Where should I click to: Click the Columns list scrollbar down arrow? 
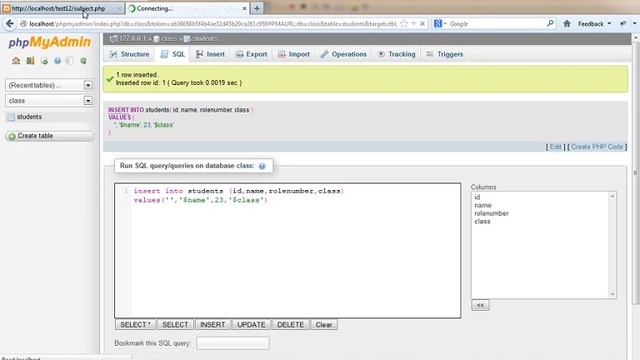pos(612,294)
